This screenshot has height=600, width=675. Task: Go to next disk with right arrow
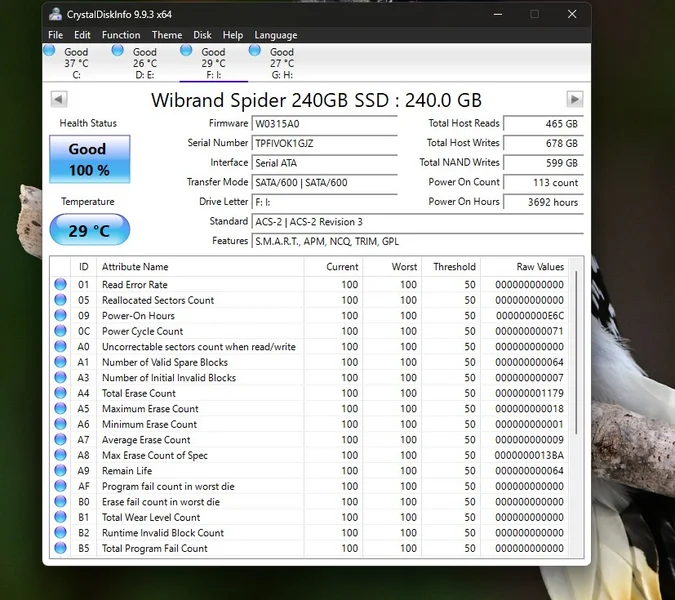(x=575, y=99)
